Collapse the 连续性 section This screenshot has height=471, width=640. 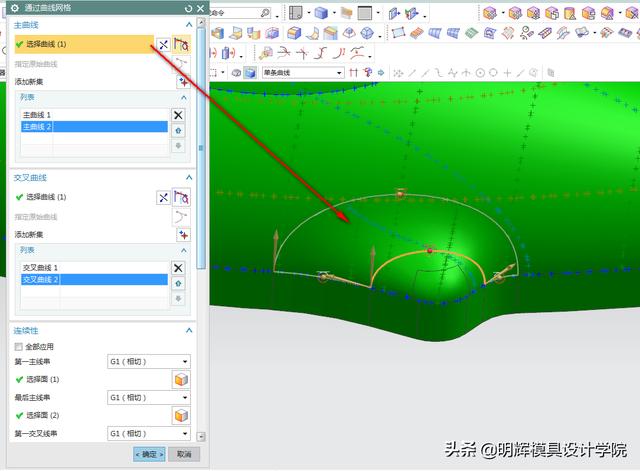click(x=189, y=330)
